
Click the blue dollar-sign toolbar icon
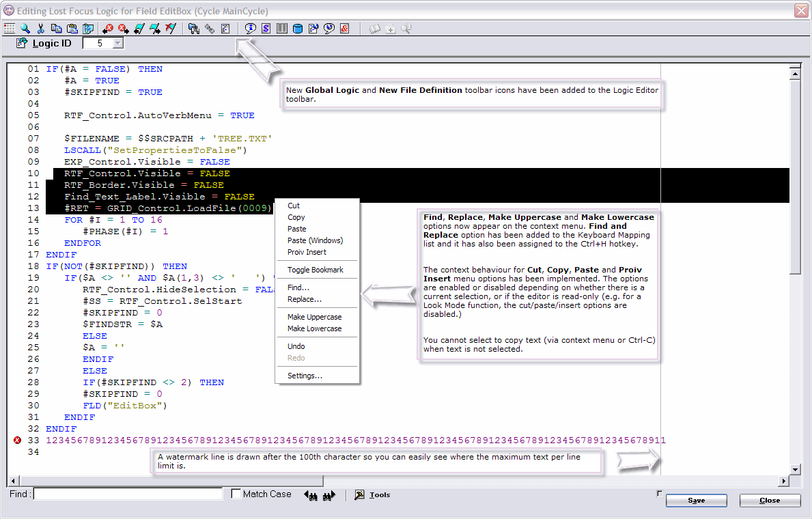click(266, 29)
